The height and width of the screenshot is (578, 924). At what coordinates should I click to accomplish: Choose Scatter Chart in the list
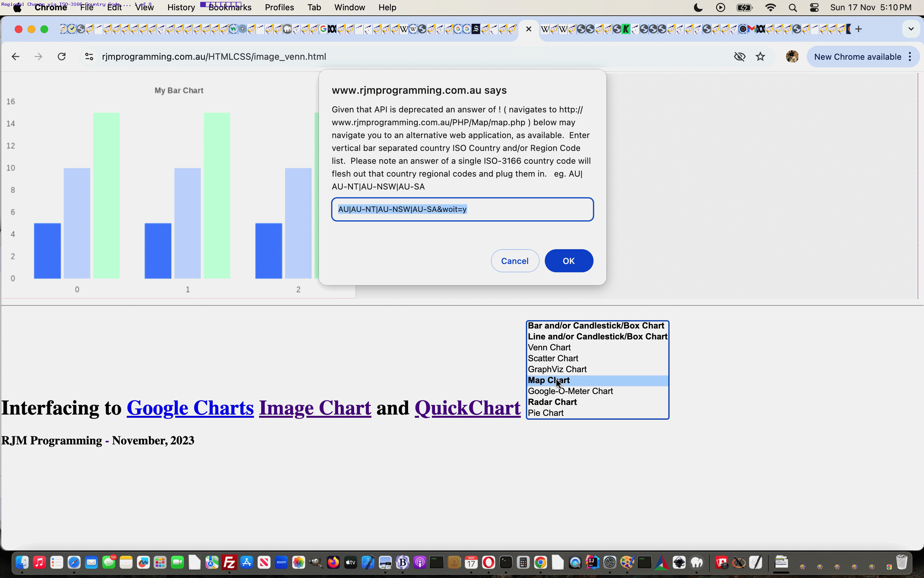[x=597, y=359]
